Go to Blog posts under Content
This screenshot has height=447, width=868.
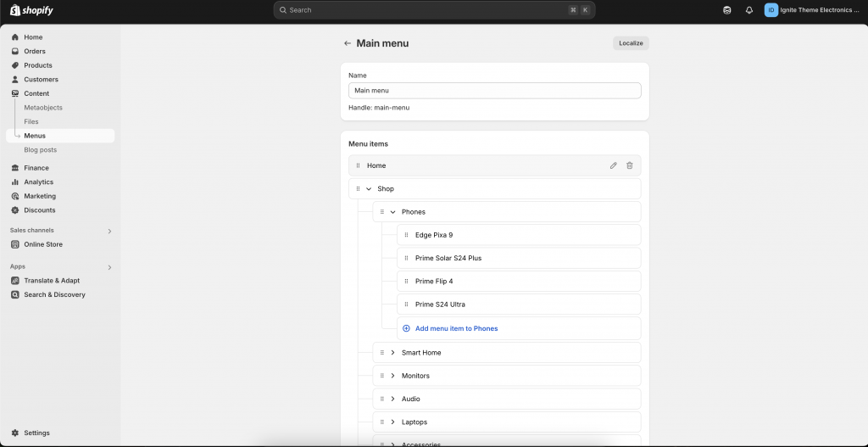point(41,150)
